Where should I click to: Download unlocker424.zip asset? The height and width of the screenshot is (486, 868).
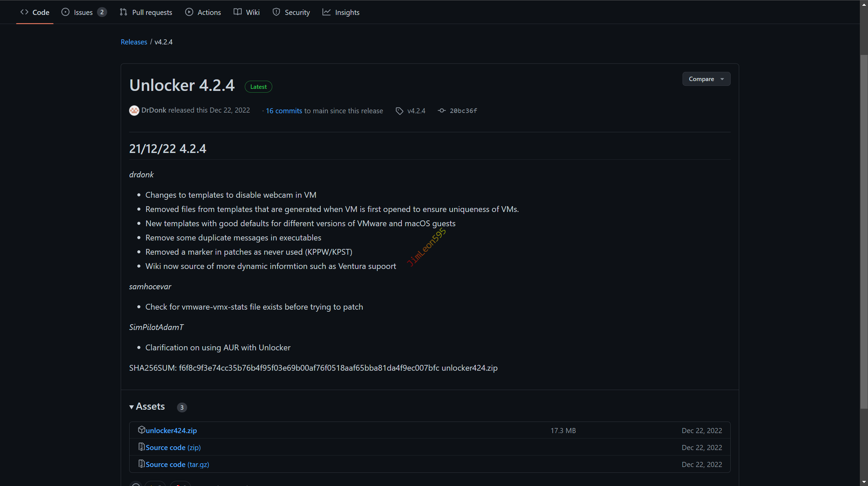171,430
